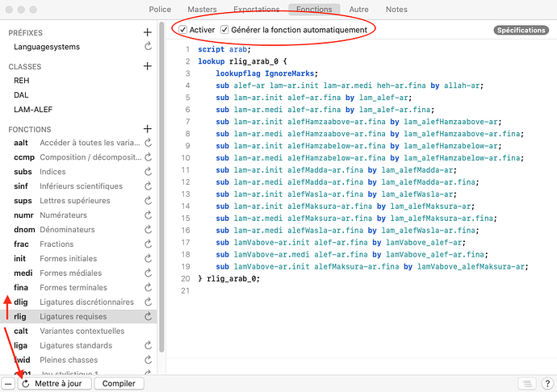The image size is (557, 392).
Task: Remove selected feature with minus button
Action: pyautogui.click(x=8, y=384)
